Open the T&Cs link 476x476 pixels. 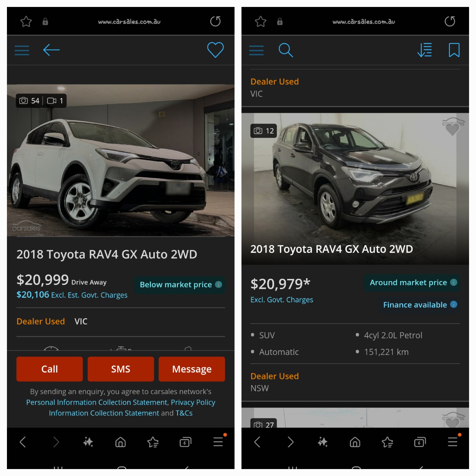pyautogui.click(x=184, y=413)
